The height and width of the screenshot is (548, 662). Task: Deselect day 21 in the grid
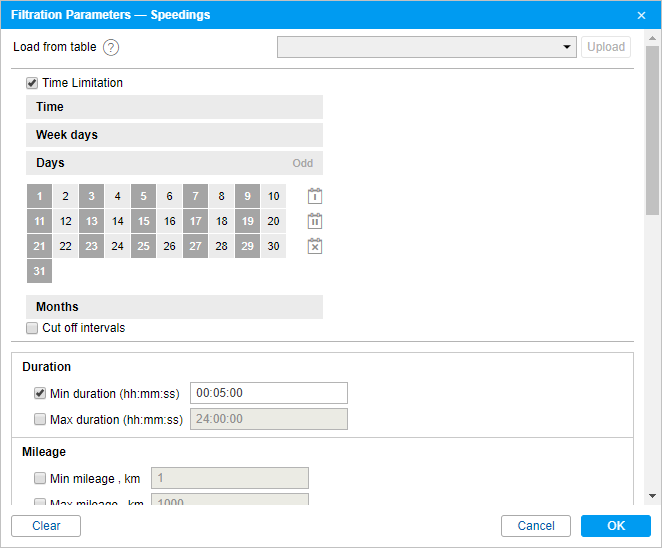pyautogui.click(x=40, y=246)
